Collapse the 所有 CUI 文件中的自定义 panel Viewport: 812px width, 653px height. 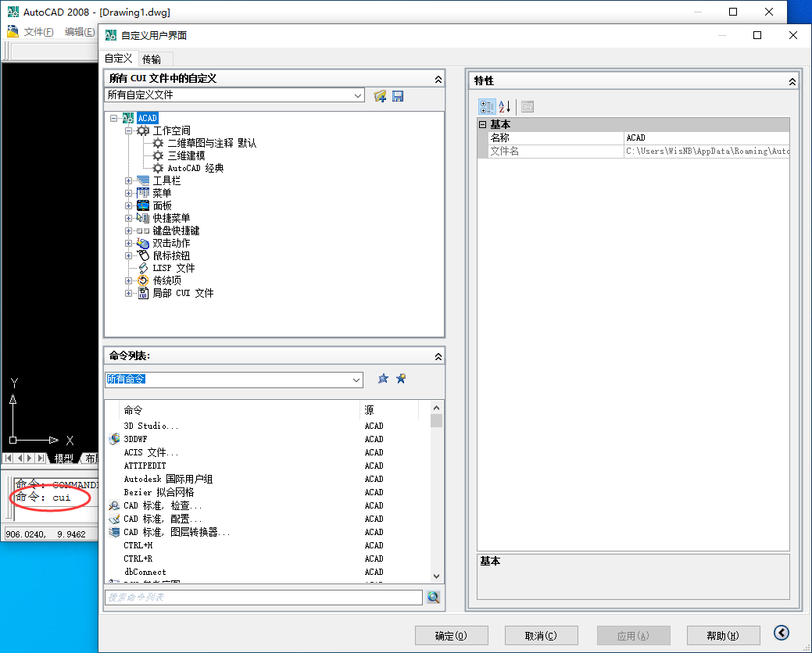(x=438, y=79)
